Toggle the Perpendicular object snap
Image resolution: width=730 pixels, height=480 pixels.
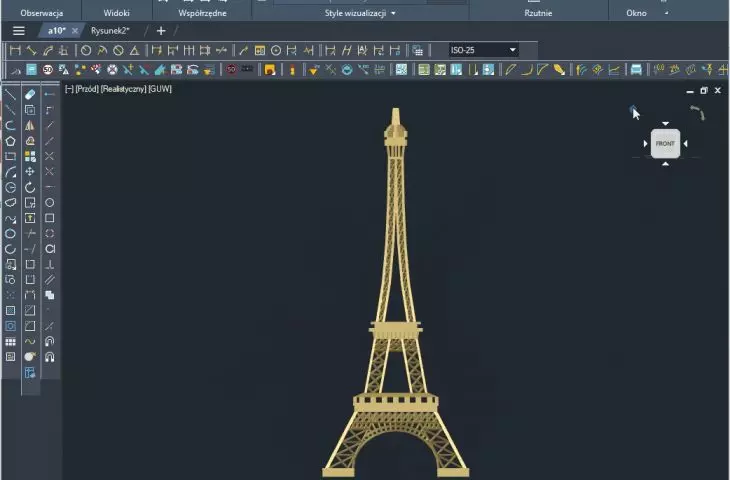tap(49, 264)
